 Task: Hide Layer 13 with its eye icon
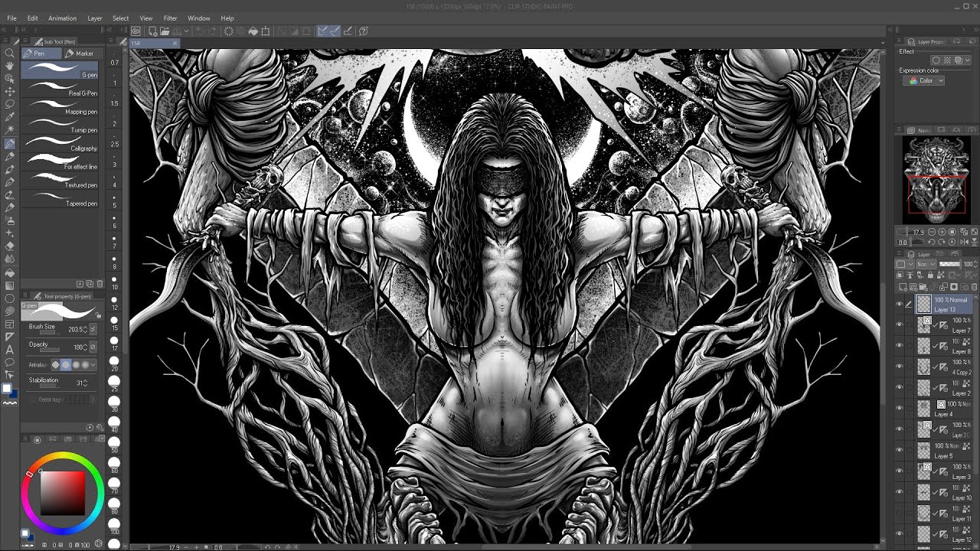[900, 304]
